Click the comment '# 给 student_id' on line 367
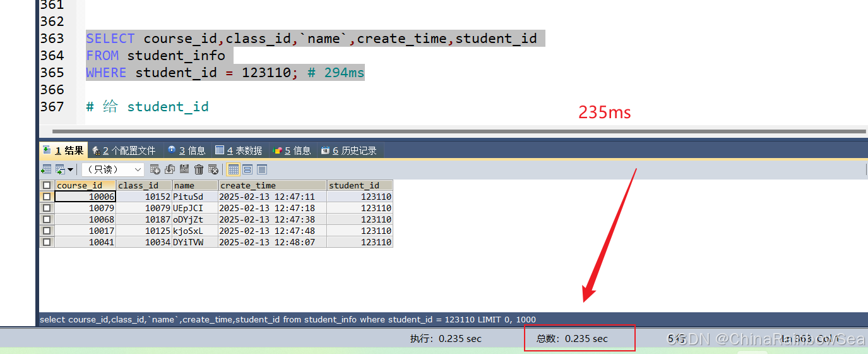868x354 pixels. (147, 107)
